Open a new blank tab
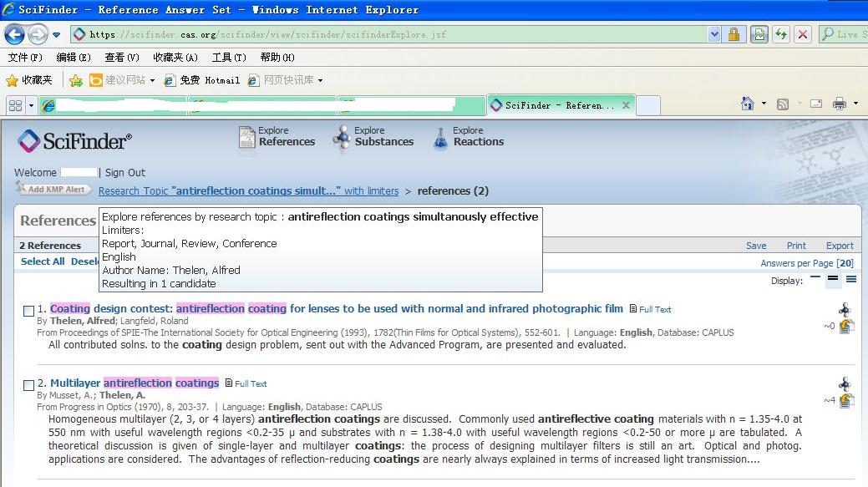The height and width of the screenshot is (487, 868). 648,105
